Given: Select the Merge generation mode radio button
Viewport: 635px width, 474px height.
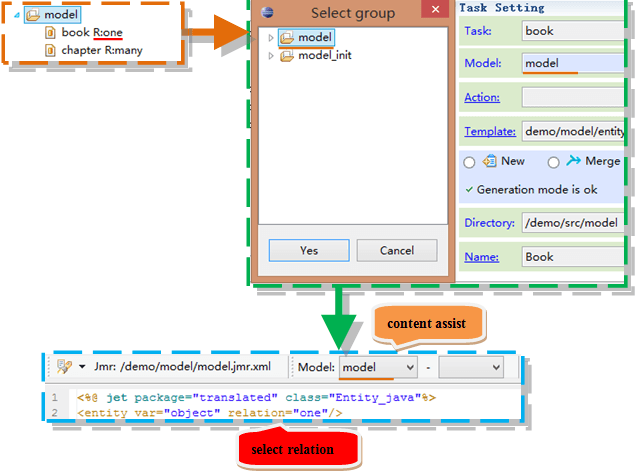Looking at the screenshot, I should point(554,162).
